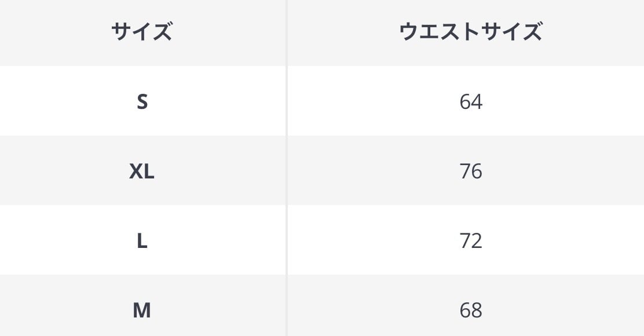
Task: Pick the size label with 72 waist
Action: (x=142, y=241)
